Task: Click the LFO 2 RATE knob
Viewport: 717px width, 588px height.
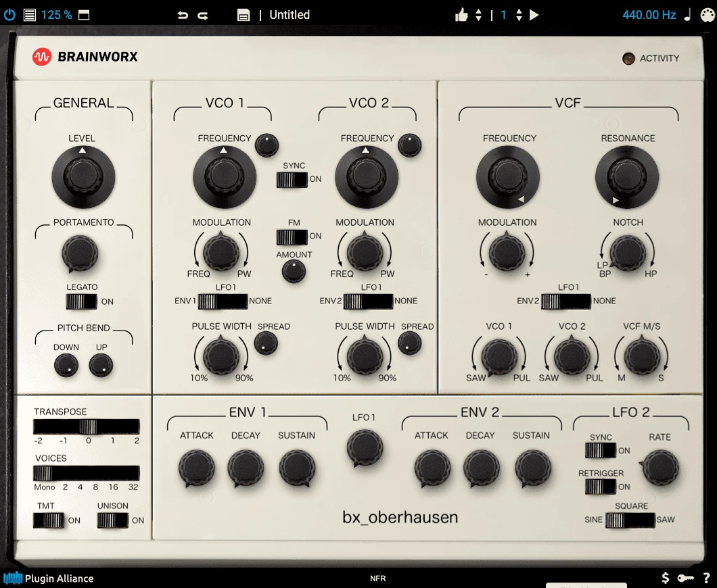Action: (x=660, y=468)
